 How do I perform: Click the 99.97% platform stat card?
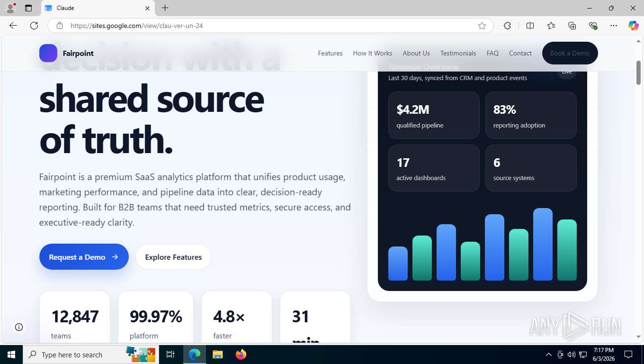click(156, 317)
